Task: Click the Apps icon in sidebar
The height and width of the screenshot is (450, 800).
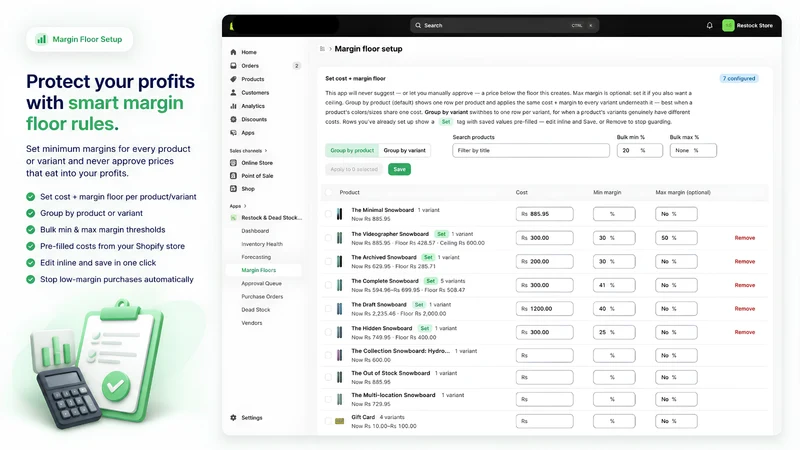Action: point(233,133)
